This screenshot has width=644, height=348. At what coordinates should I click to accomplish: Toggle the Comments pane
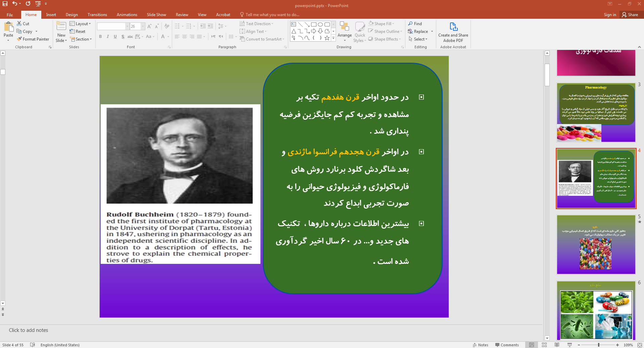507,345
